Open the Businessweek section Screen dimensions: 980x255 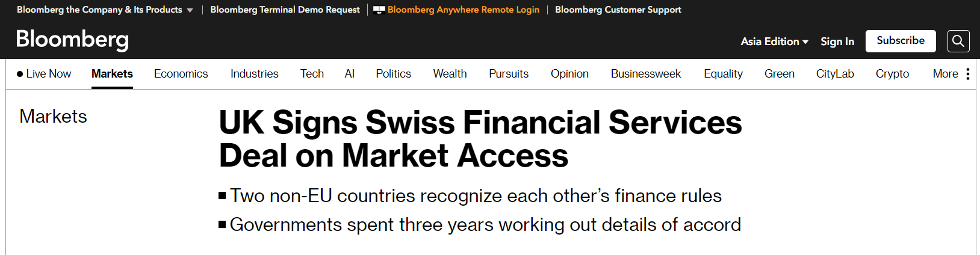pyautogui.click(x=646, y=74)
